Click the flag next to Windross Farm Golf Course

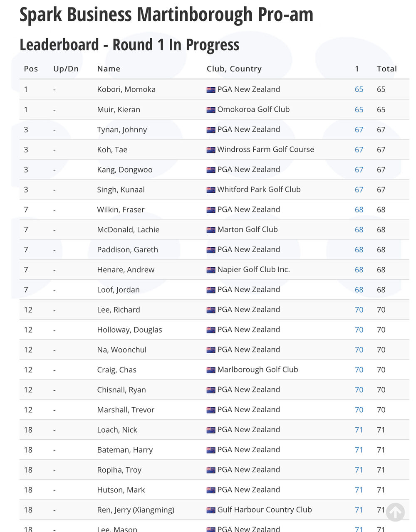[211, 150]
